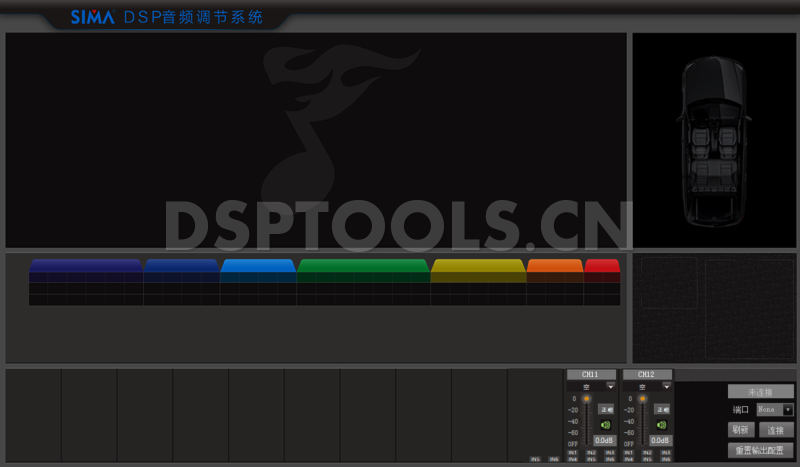This screenshot has width=800, height=467.
Task: Click the 未连接 connection status button
Action: click(x=761, y=391)
